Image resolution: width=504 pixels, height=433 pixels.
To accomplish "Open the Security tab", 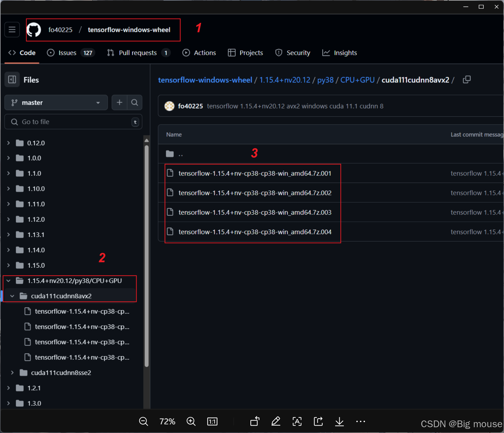I will pyautogui.click(x=293, y=53).
